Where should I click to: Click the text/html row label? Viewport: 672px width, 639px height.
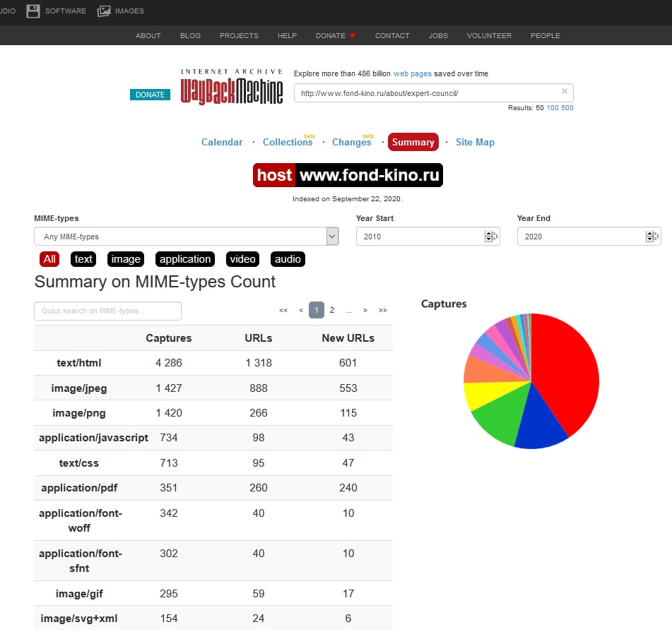pyautogui.click(x=79, y=363)
